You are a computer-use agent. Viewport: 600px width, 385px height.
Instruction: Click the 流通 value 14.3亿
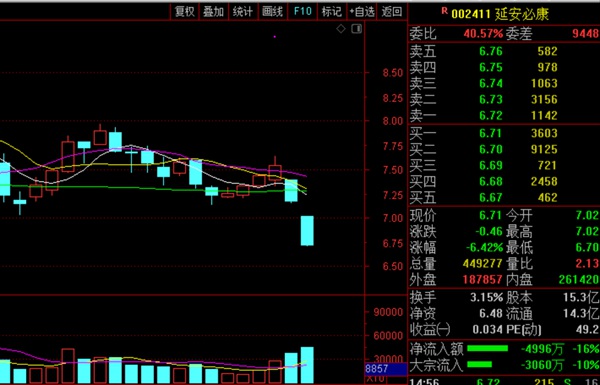(581, 313)
